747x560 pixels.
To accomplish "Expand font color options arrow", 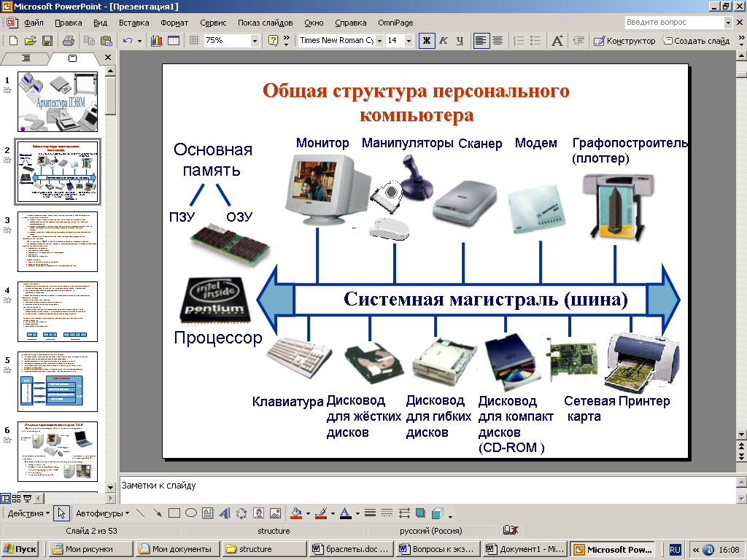I will click(x=357, y=513).
